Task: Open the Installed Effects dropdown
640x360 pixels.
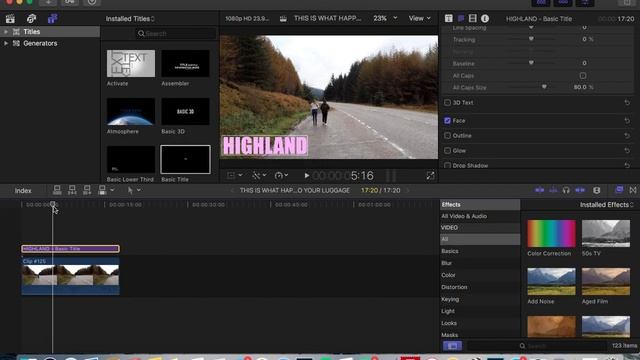Action: point(607,204)
